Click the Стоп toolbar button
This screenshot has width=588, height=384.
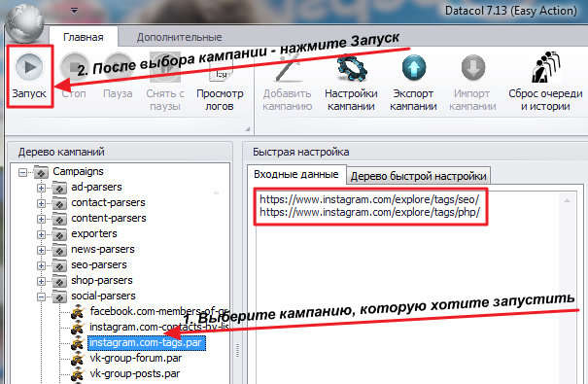[x=74, y=77]
